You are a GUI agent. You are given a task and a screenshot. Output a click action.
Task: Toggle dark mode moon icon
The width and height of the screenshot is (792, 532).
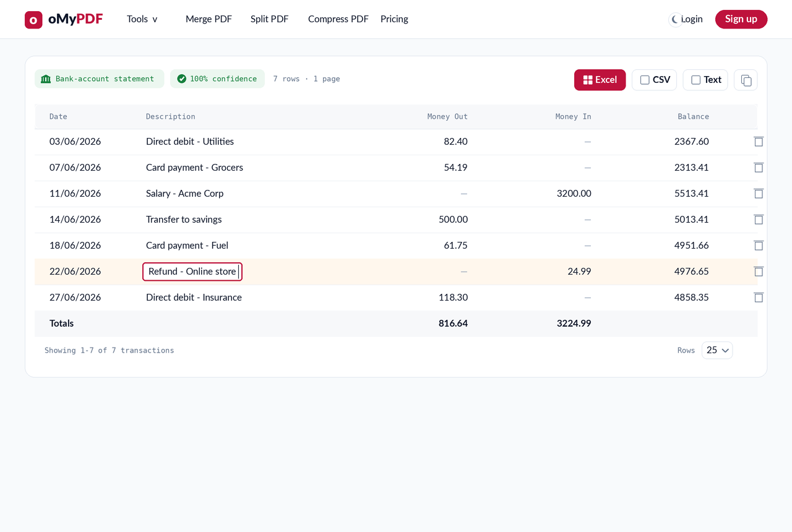point(676,19)
